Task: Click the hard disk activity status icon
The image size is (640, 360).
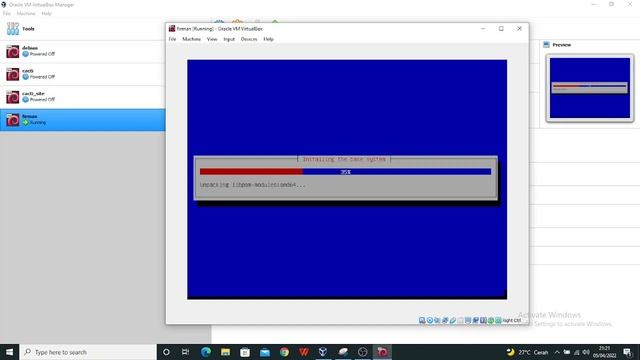Action: (422, 320)
